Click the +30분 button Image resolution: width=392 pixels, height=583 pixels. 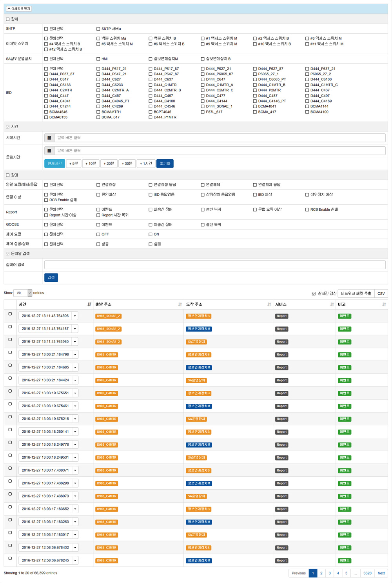(127, 164)
